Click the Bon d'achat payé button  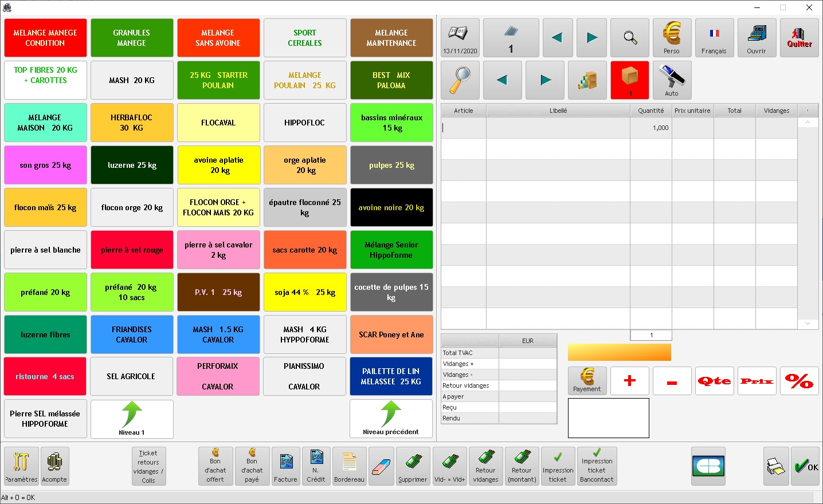coord(252,466)
